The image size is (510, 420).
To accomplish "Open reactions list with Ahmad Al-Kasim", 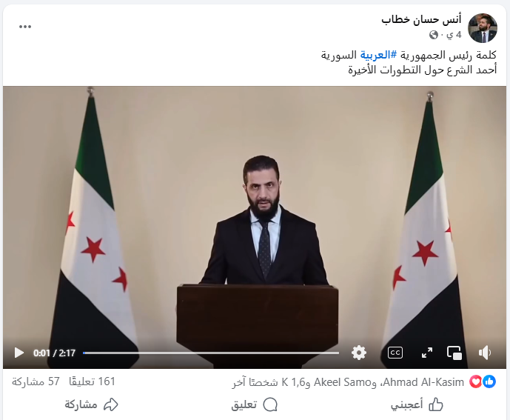I will pyautogui.click(x=348, y=382).
